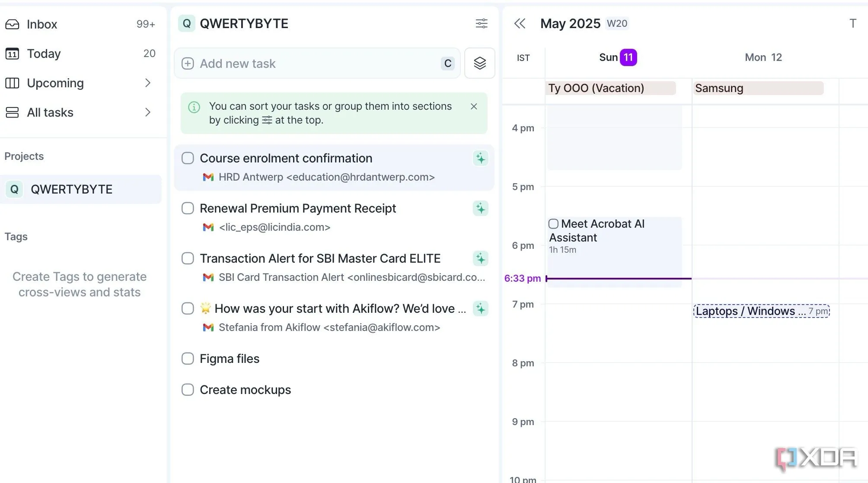
Task: Click Gmail icon beside SBI Card Transaction Alert
Action: coord(208,277)
